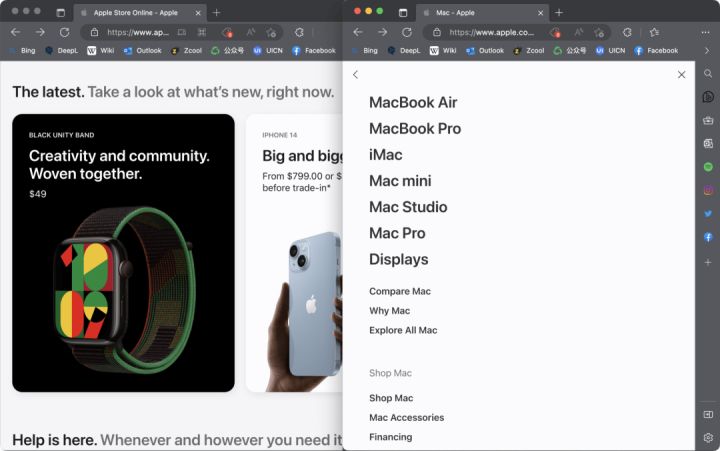Go back in the Mac menu using chevron
The height and width of the screenshot is (451, 720).
[x=355, y=74]
